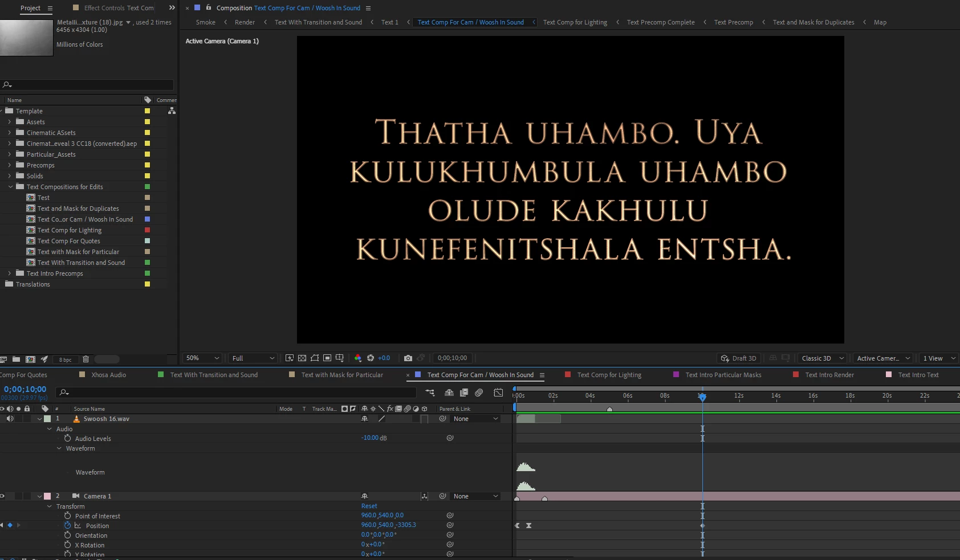Select the Metallic texture thumbnail preview

[26, 38]
